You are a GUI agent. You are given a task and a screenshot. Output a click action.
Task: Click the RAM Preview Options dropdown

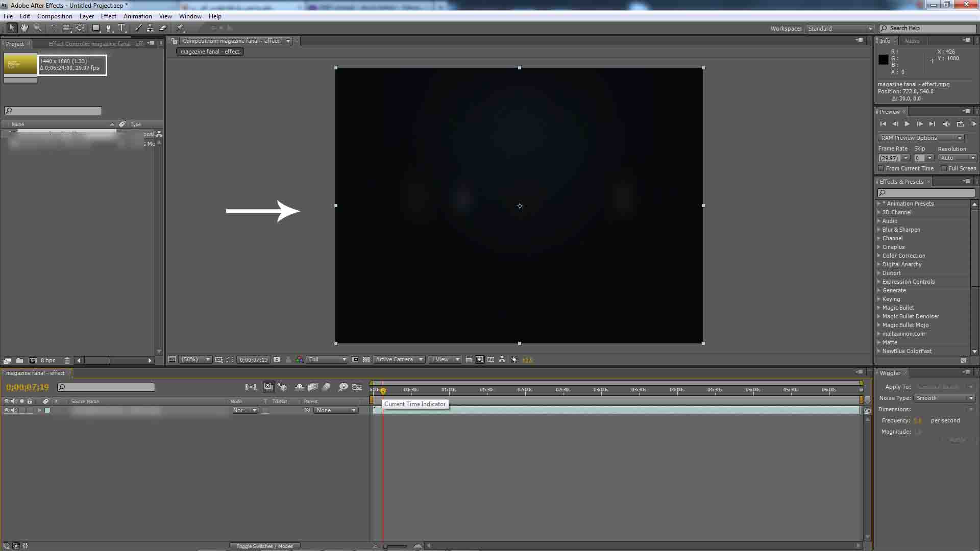click(922, 138)
